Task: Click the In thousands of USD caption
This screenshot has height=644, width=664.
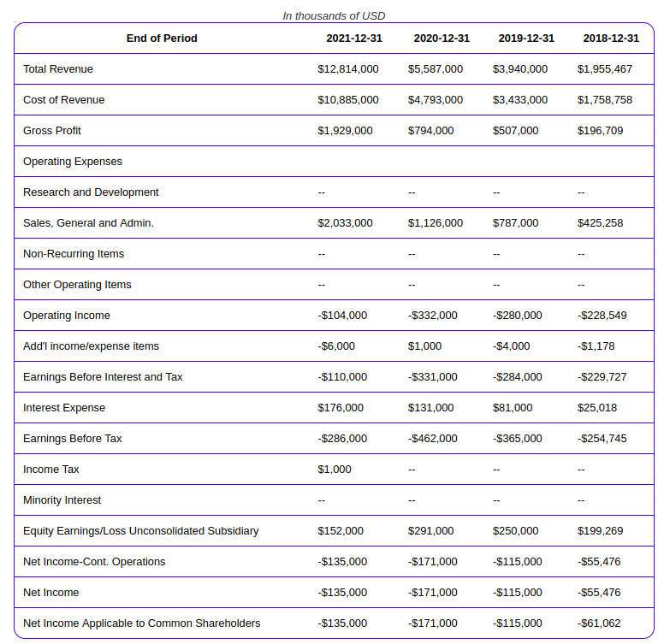Action: click(334, 16)
